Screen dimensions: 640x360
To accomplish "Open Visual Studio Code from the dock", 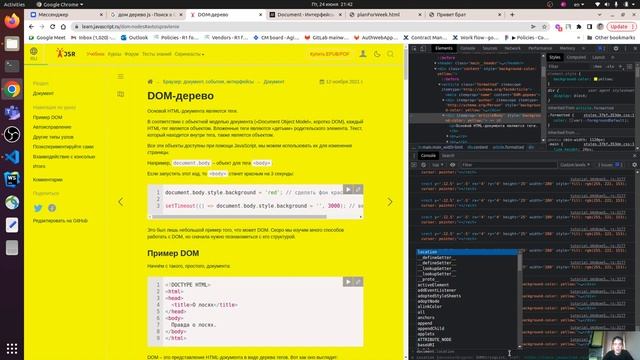I will click(12, 157).
